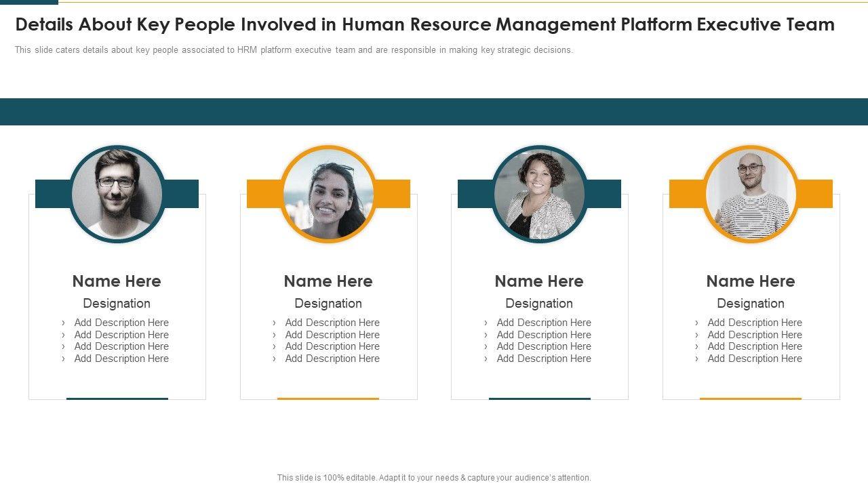Click the last bullet chevron in the bald man's card
The height and width of the screenshot is (488, 868).
click(696, 359)
